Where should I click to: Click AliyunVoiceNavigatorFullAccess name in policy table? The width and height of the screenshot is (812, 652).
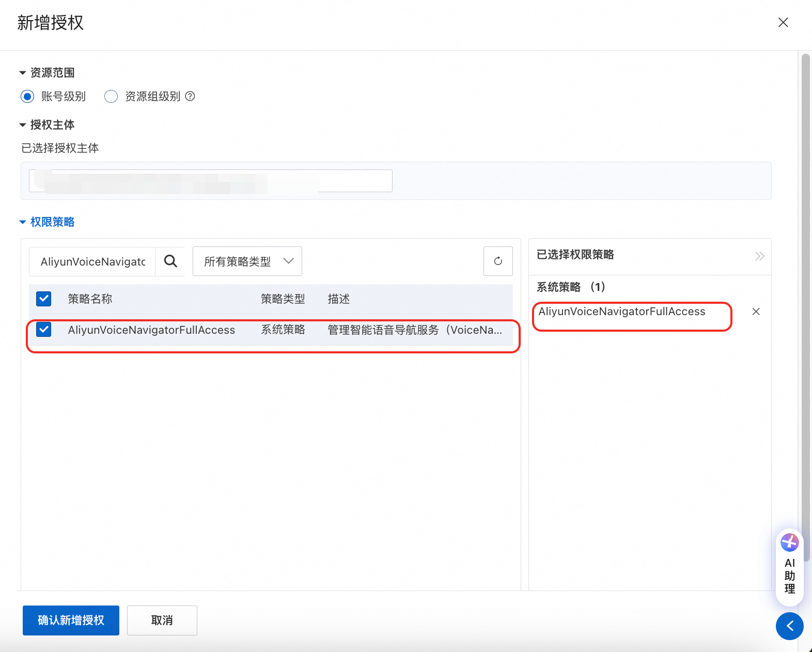tap(151, 330)
